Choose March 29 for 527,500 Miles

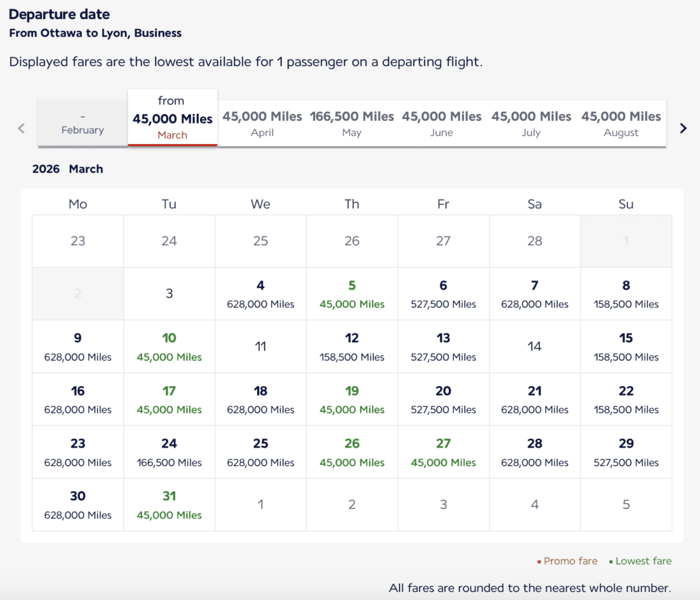coord(626,452)
